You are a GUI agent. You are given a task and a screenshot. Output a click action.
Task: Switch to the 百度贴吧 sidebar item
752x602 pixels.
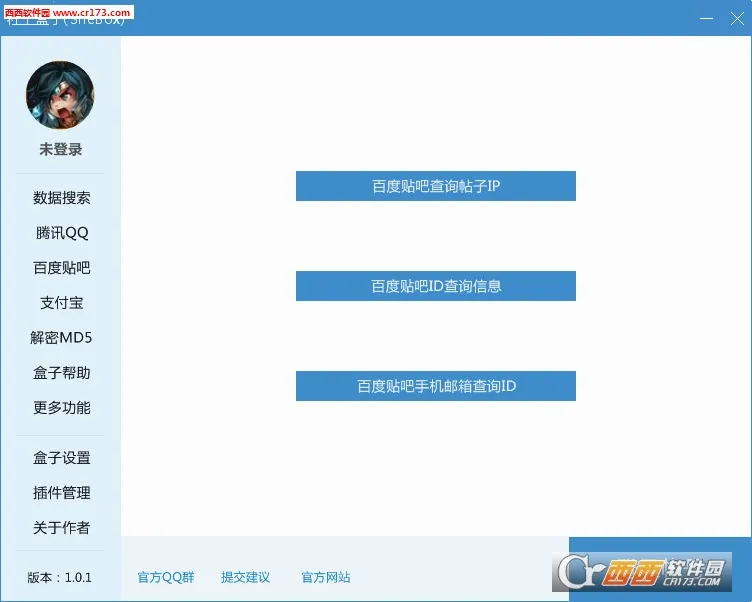(x=61, y=268)
